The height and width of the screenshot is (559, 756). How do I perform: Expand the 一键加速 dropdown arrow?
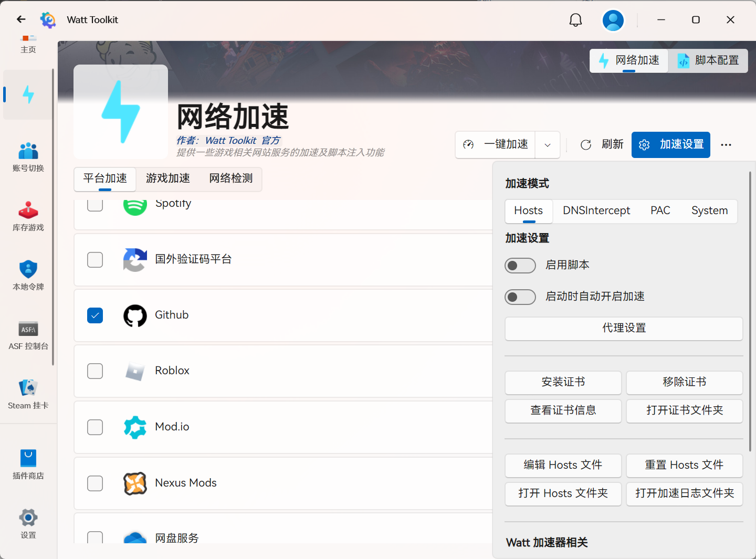point(548,145)
